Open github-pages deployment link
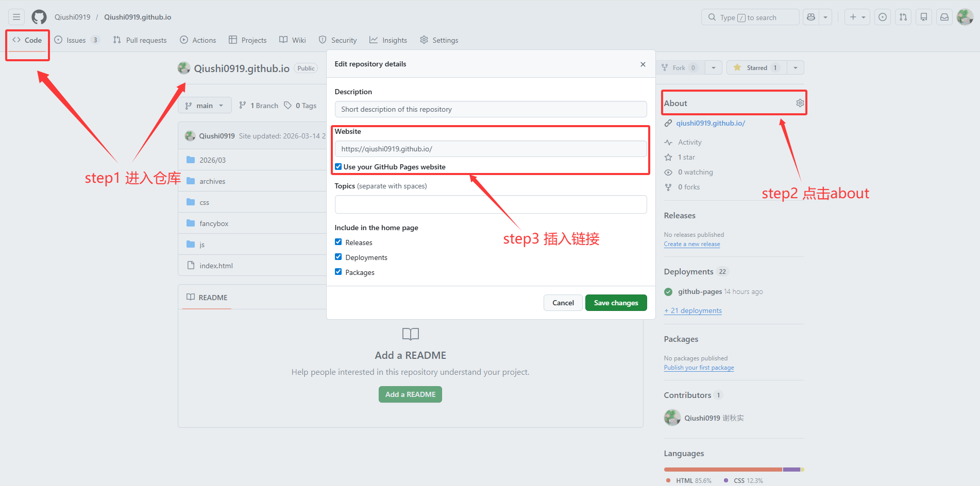Screen dimensions: 980x486 (700, 291)
